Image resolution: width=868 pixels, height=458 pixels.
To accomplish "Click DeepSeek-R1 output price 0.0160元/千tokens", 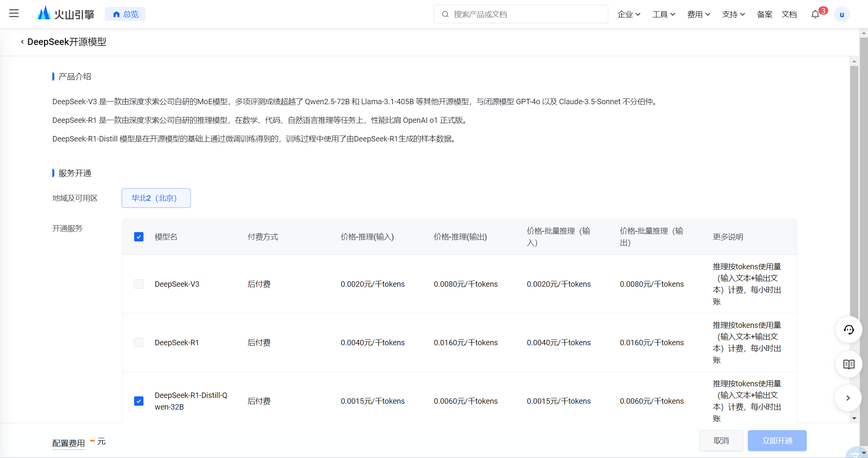I will tap(466, 343).
